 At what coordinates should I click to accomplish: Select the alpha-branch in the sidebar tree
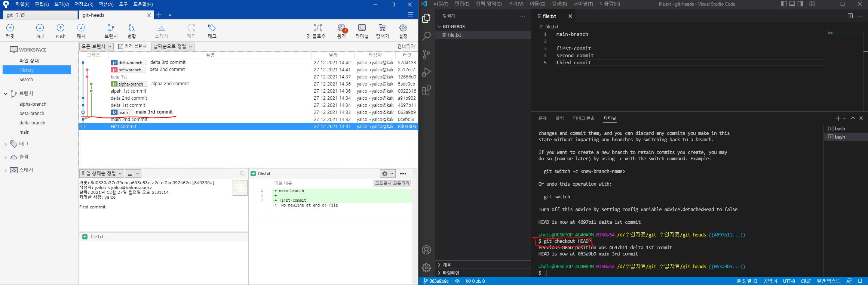tap(33, 104)
